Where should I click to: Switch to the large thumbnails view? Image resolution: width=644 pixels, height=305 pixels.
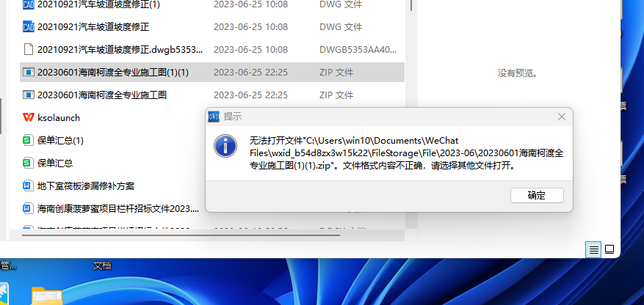click(609, 250)
